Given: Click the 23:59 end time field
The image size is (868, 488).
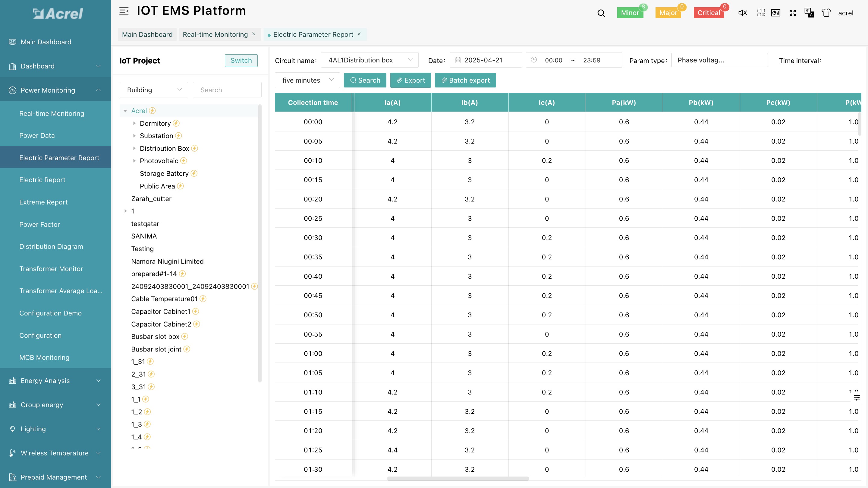Looking at the screenshot, I should pyautogui.click(x=592, y=60).
